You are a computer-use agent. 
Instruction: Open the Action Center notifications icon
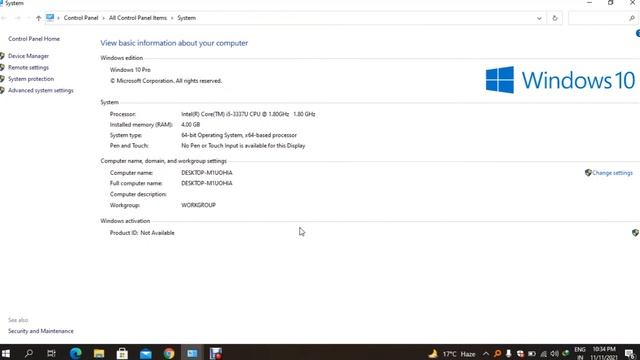[630, 353]
